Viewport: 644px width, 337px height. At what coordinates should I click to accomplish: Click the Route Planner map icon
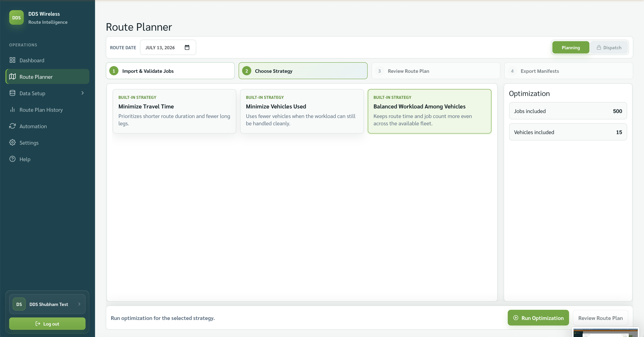click(12, 77)
